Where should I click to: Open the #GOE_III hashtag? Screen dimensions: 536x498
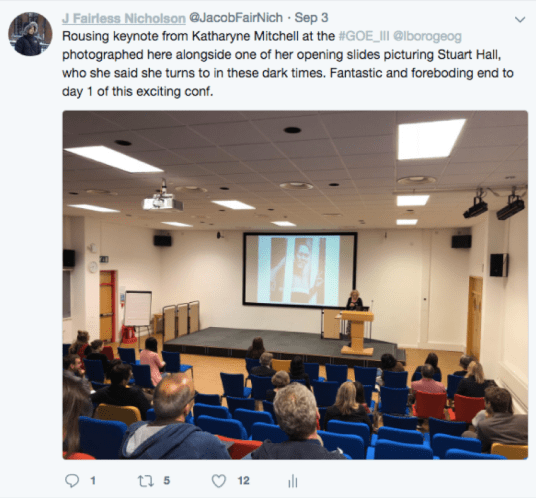(x=364, y=36)
